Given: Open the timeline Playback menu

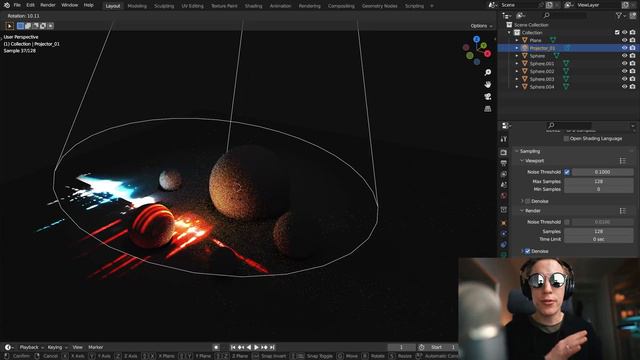Looking at the screenshot, I should [x=31, y=347].
